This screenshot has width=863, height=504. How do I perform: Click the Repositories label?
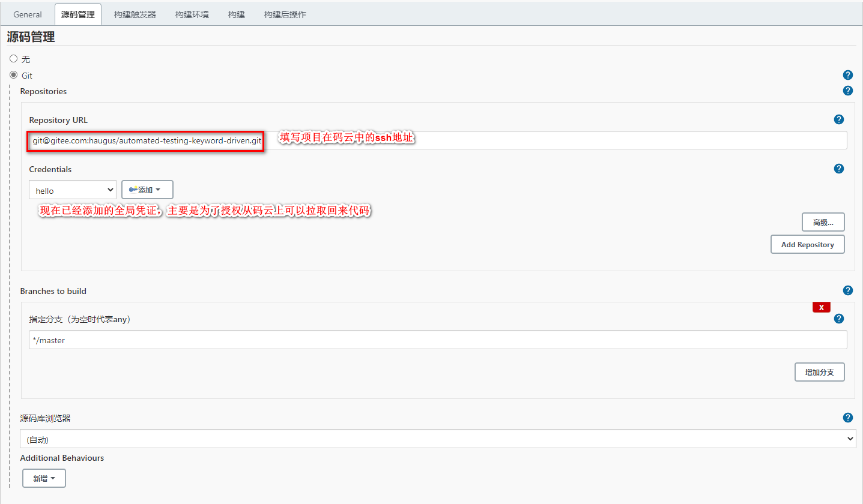(43, 91)
